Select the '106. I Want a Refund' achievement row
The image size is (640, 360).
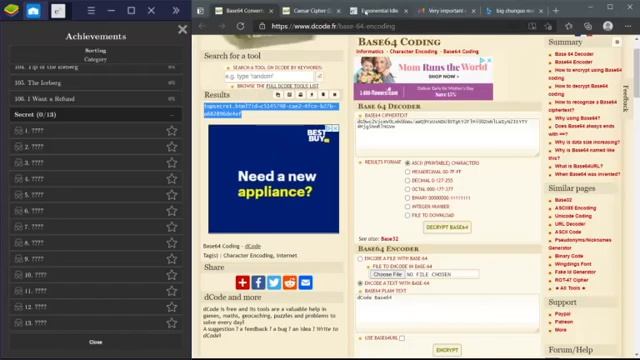click(96, 99)
